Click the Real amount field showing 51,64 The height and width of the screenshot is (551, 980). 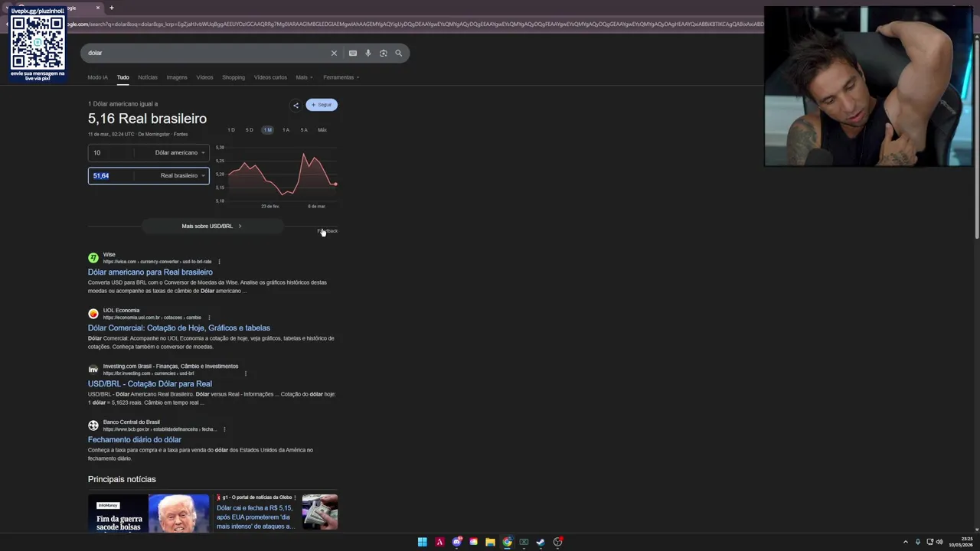111,175
